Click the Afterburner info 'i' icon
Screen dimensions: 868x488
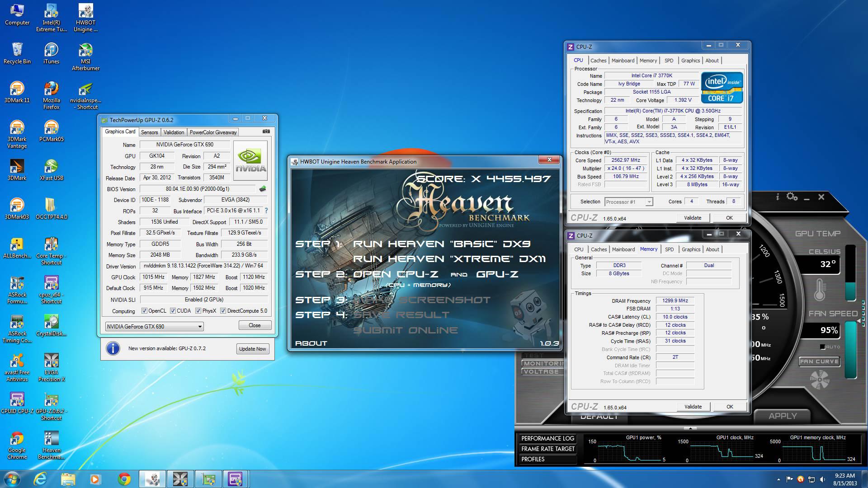click(777, 197)
